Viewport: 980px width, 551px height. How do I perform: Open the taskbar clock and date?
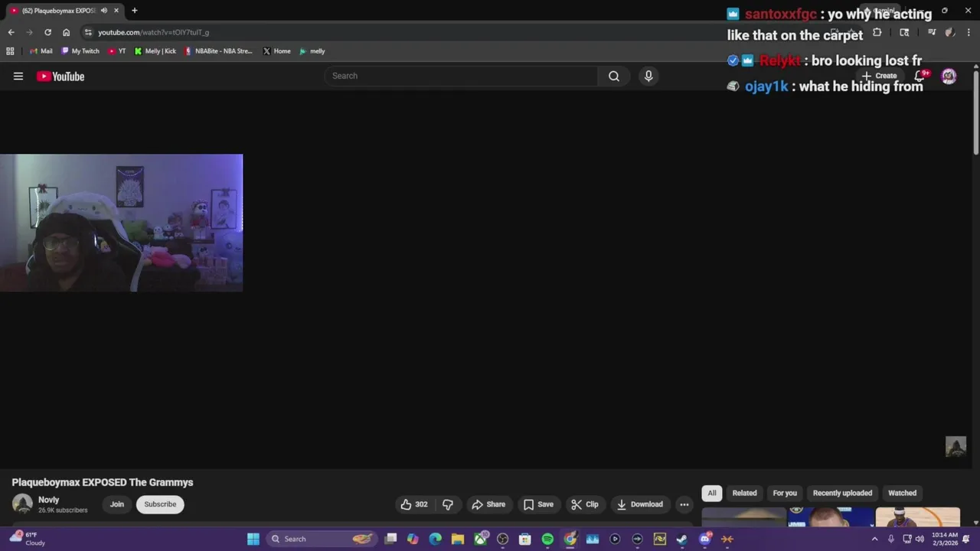(945, 539)
